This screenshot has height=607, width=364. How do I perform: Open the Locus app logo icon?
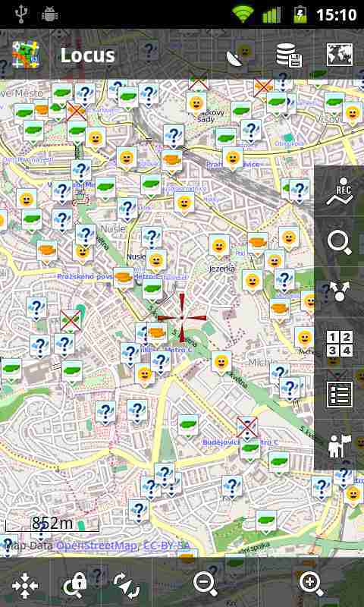[26, 55]
